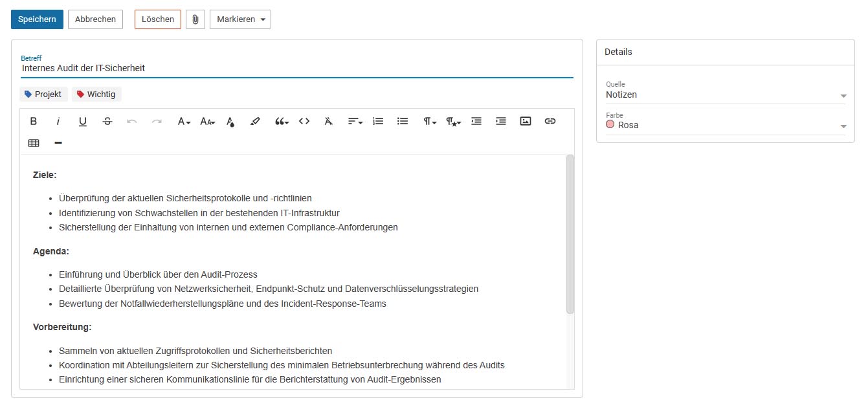Insert a table in the editor
The height and width of the screenshot is (411, 868).
pyautogui.click(x=34, y=143)
